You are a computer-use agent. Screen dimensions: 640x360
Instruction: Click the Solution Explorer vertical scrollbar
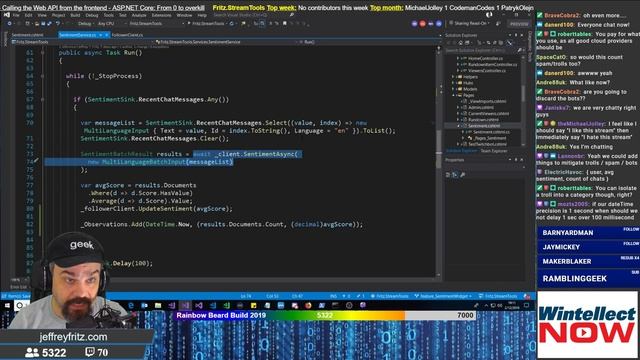[523, 92]
